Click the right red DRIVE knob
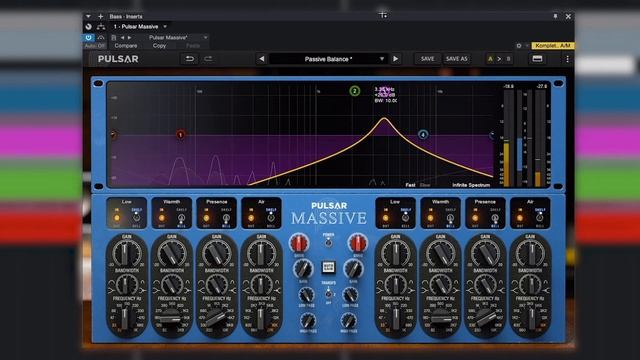This screenshot has width=640, height=360. (358, 243)
